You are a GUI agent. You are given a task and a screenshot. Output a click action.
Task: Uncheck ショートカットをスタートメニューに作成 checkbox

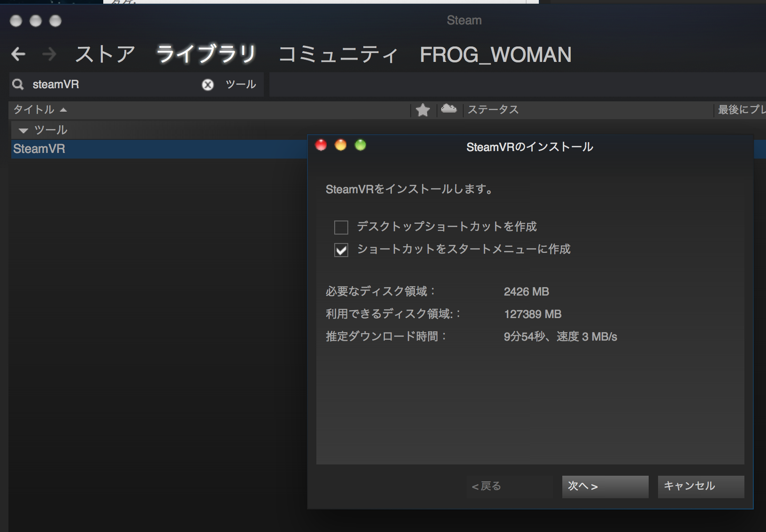(341, 250)
